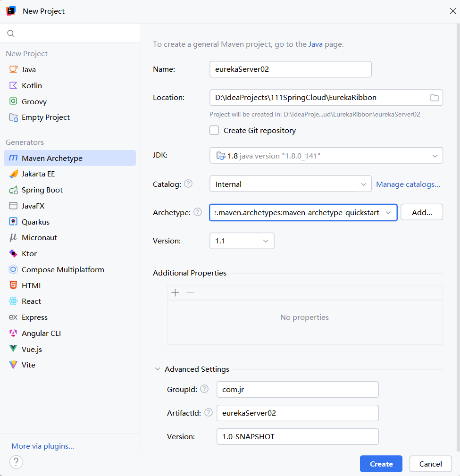Click the Groovy G icon
Image resolution: width=460 pixels, height=476 pixels.
(x=13, y=101)
